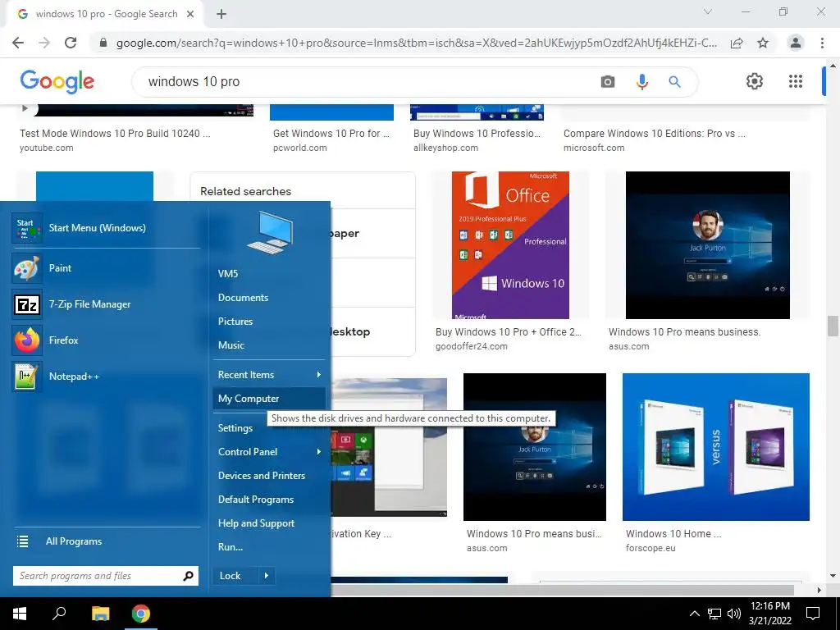840x630 pixels.
Task: Open the Chrome profile avatar
Action: [796, 43]
